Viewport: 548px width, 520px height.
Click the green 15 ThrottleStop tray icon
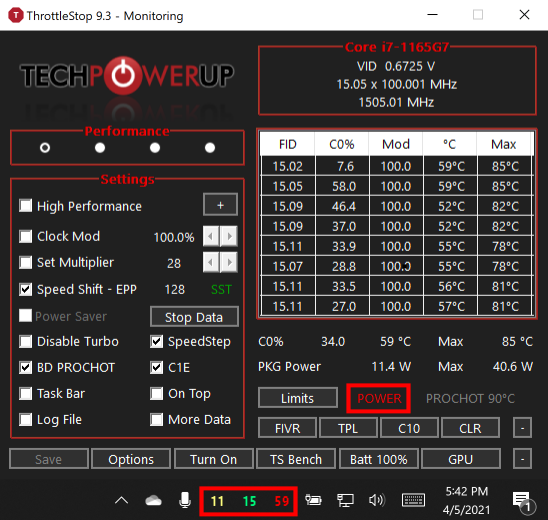pyautogui.click(x=249, y=501)
